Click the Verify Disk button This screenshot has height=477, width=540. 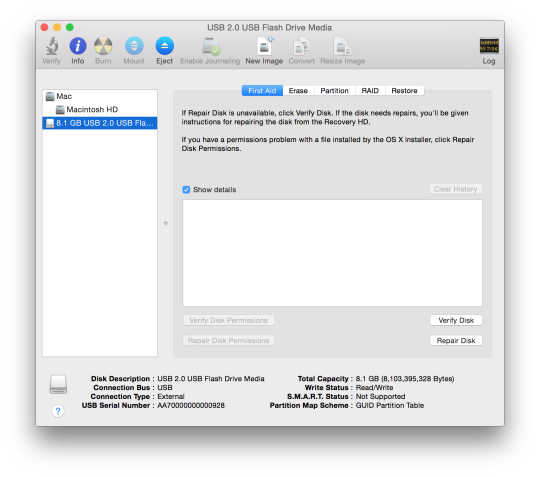456,320
